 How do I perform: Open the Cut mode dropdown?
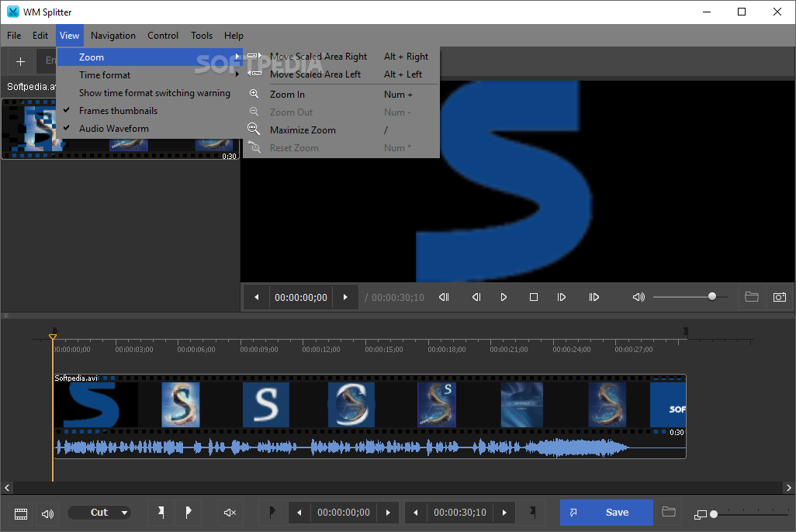click(x=99, y=513)
